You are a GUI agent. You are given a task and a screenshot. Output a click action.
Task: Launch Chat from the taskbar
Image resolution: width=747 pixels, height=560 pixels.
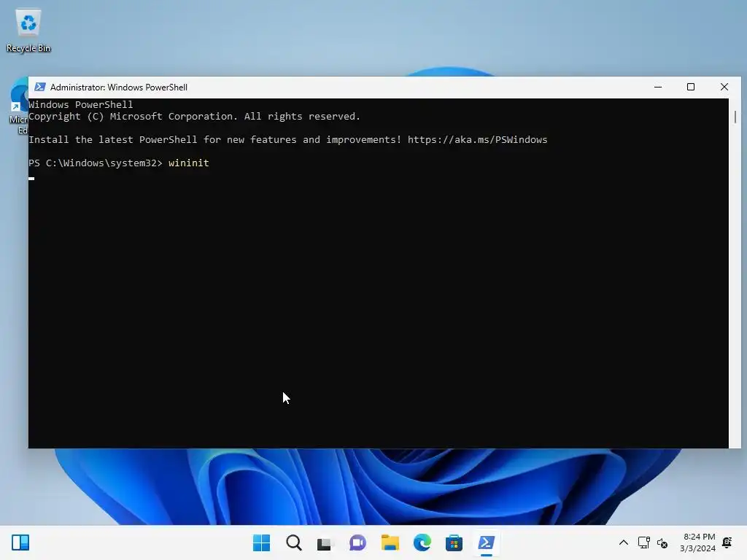tap(357, 542)
